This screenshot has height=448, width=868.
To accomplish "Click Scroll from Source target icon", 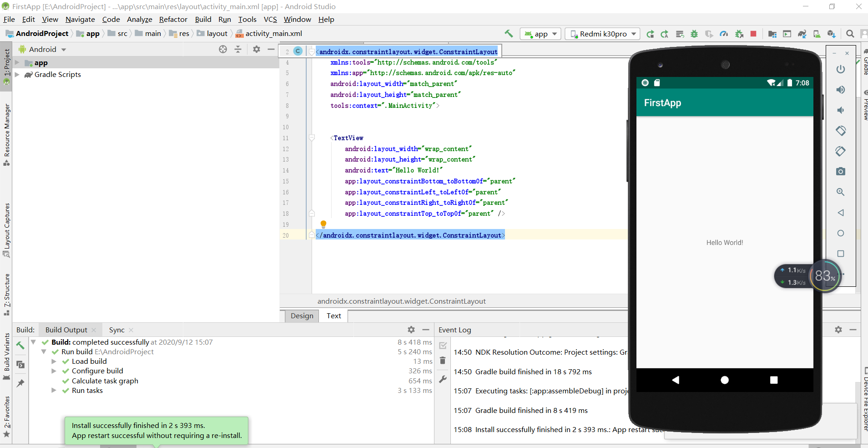I will click(x=223, y=49).
